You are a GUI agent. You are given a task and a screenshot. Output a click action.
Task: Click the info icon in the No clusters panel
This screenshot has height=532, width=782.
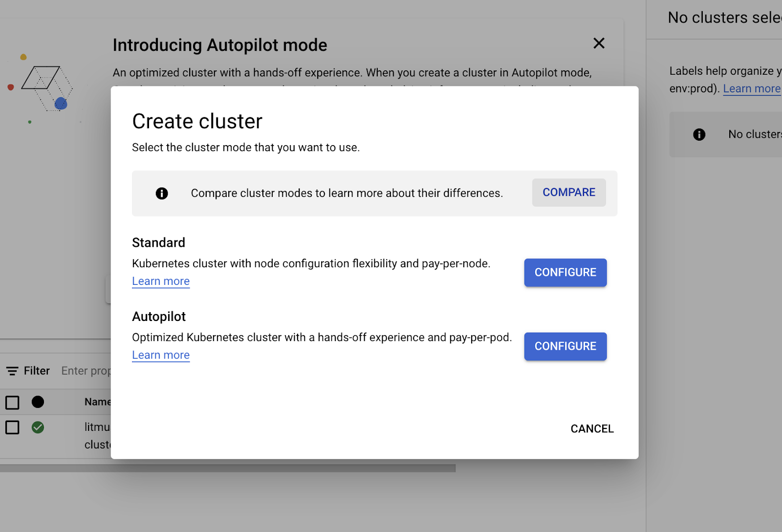point(699,134)
